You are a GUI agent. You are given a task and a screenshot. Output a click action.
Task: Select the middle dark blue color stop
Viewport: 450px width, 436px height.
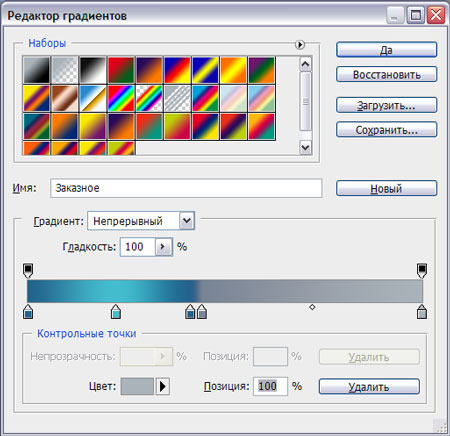tap(190, 312)
